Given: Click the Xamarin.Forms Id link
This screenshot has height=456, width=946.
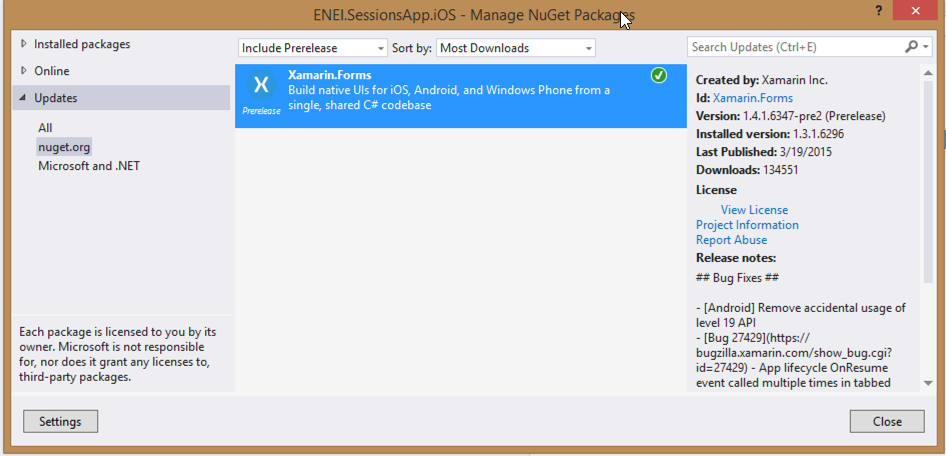Looking at the screenshot, I should pos(753,98).
